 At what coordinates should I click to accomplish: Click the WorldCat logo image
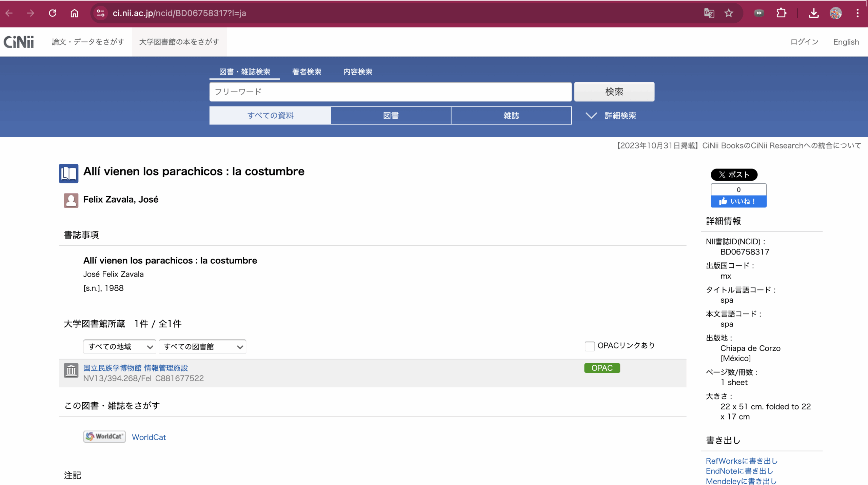point(104,437)
